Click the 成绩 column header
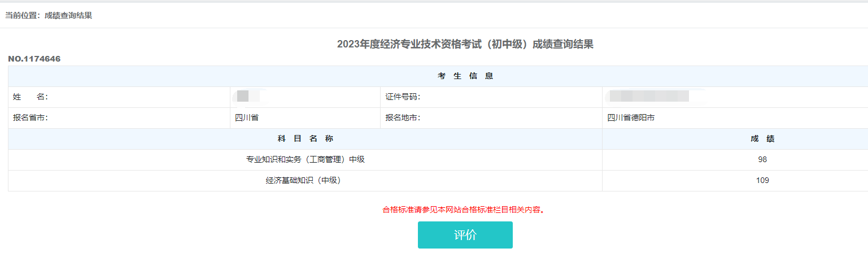868x257 pixels. pyautogui.click(x=762, y=139)
